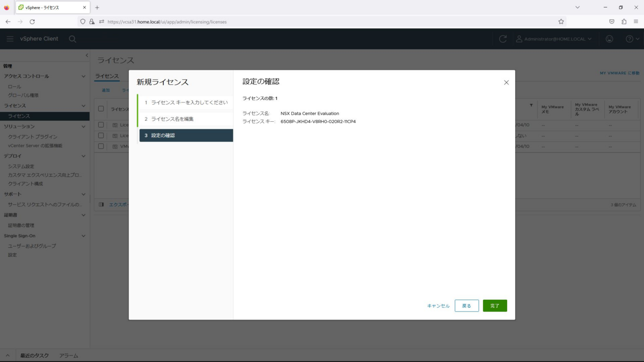
Task: Click the browser back arrow
Action: 8,22
